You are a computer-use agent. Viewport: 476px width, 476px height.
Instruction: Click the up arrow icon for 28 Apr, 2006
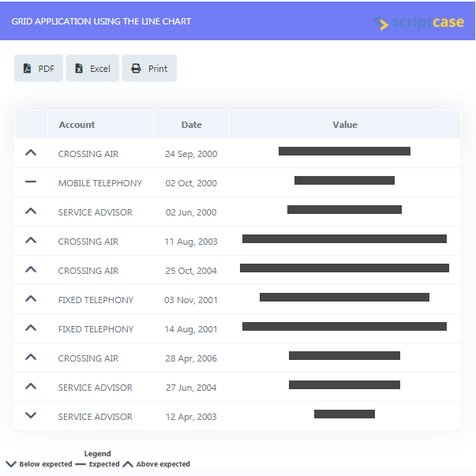(x=31, y=357)
